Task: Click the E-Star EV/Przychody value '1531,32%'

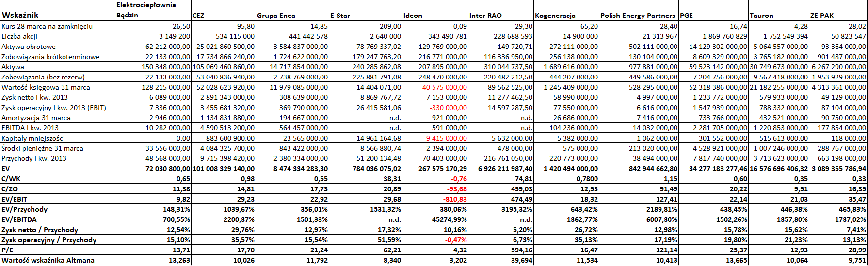Action: 386,209
